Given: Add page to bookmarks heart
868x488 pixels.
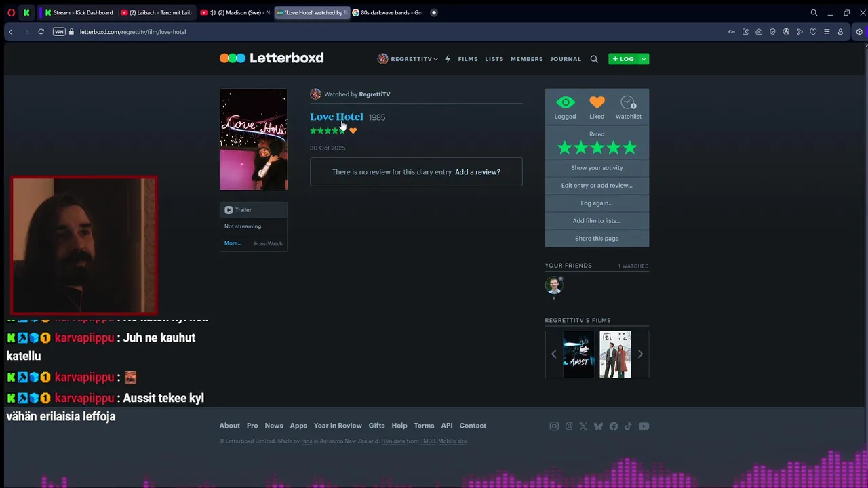Looking at the screenshot, I should tap(813, 32).
